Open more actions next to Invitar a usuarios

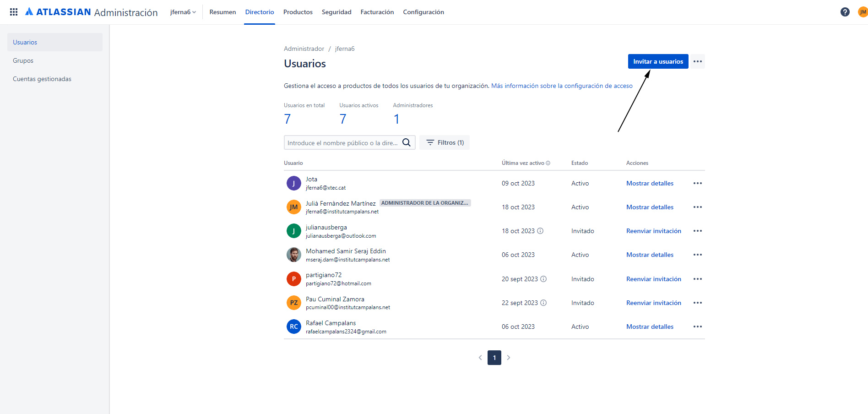698,61
